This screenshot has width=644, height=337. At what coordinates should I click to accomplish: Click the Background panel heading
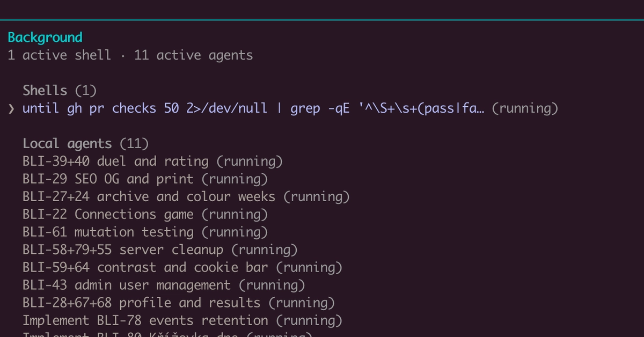[45, 38]
